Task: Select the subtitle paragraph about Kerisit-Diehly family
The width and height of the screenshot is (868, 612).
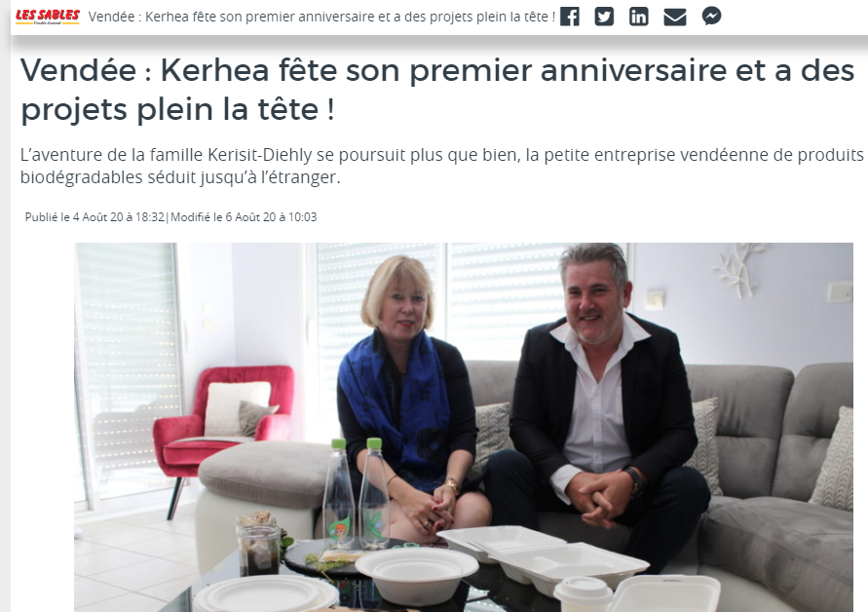Action: (x=441, y=166)
